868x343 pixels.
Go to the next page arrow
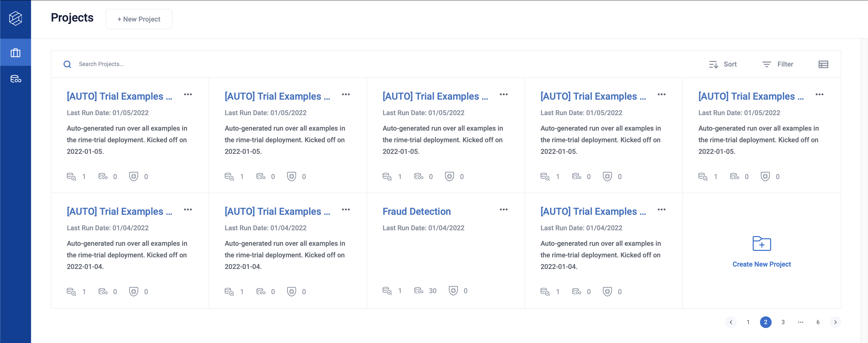tap(835, 322)
